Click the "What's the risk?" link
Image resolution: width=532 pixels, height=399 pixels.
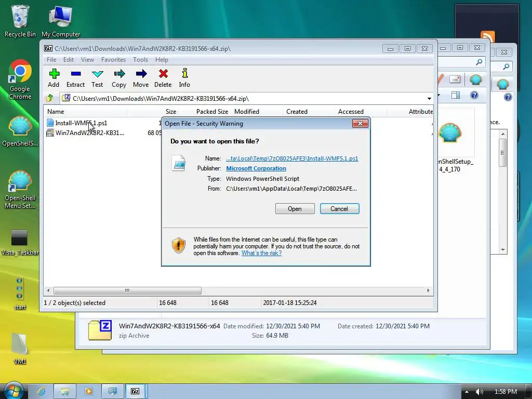point(262,253)
